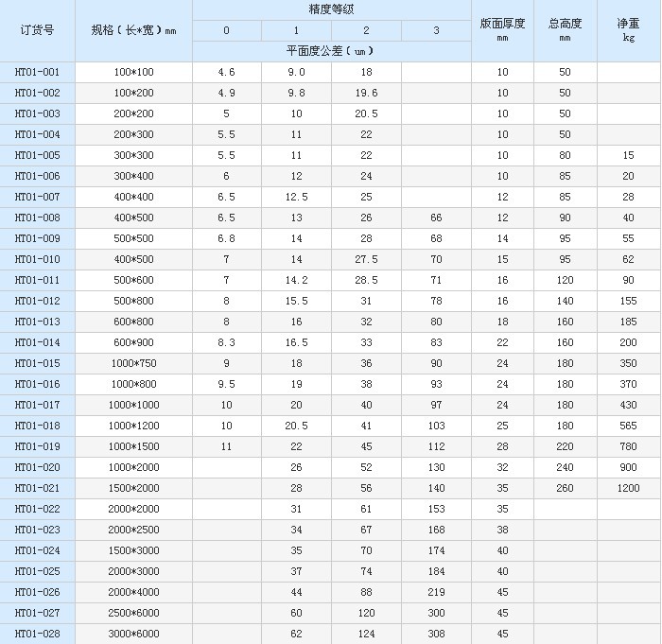Screen dimensions: 662x644
Task: Click the 版面厚度 mm column header
Action: (502, 30)
